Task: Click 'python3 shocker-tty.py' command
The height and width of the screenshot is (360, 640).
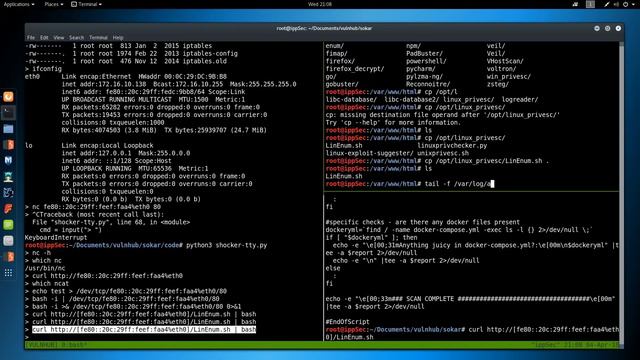Action: pyautogui.click(x=227, y=245)
